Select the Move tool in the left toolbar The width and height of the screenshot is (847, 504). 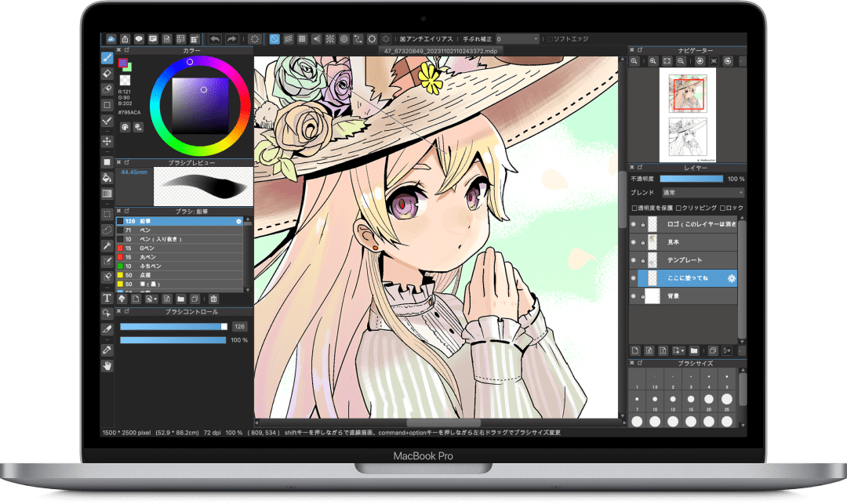click(107, 141)
